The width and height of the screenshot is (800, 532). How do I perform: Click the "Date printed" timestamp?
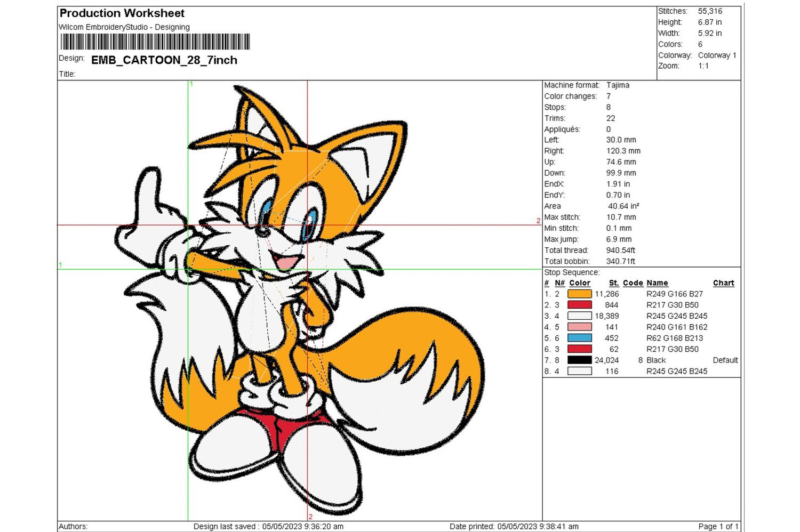tap(514, 527)
